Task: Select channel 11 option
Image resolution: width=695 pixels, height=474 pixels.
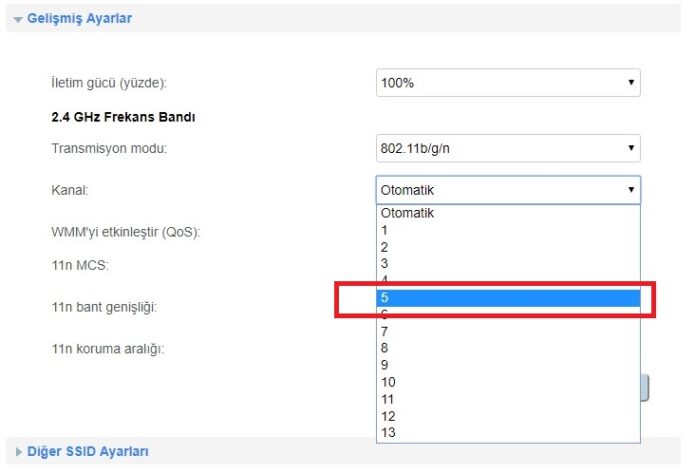Action: pos(388,399)
